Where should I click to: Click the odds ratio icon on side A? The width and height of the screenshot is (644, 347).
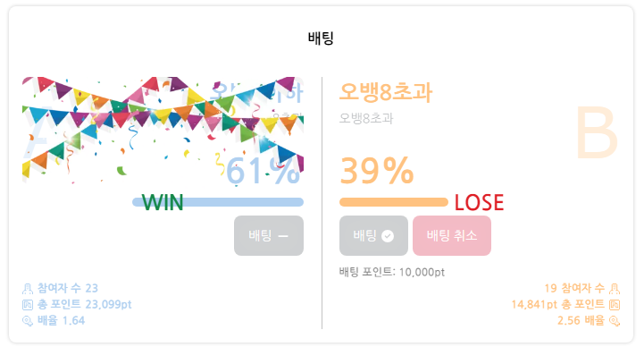point(28,321)
